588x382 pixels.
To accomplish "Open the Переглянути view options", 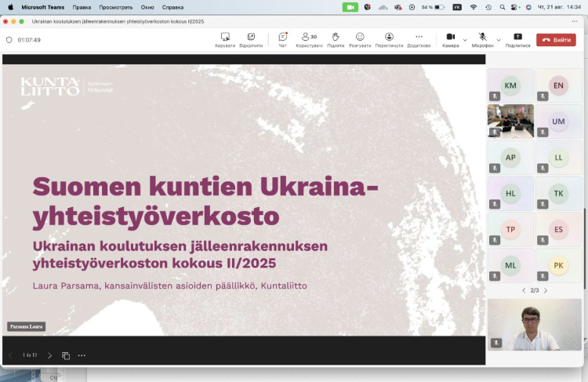I will [x=389, y=37].
